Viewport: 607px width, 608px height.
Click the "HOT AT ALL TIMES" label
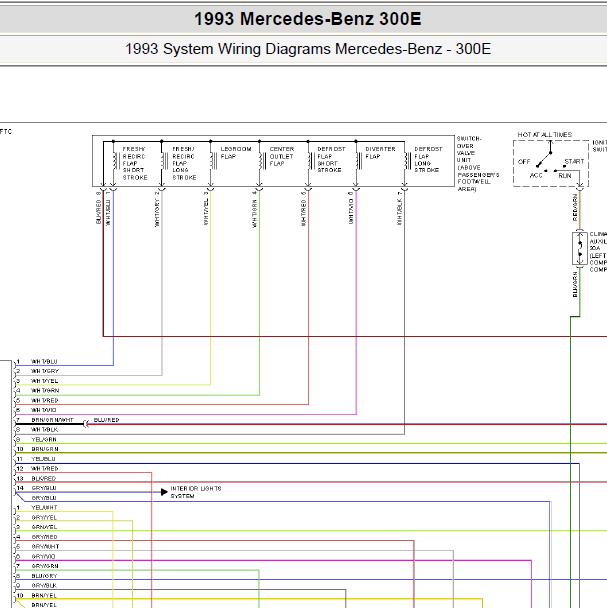click(545, 135)
